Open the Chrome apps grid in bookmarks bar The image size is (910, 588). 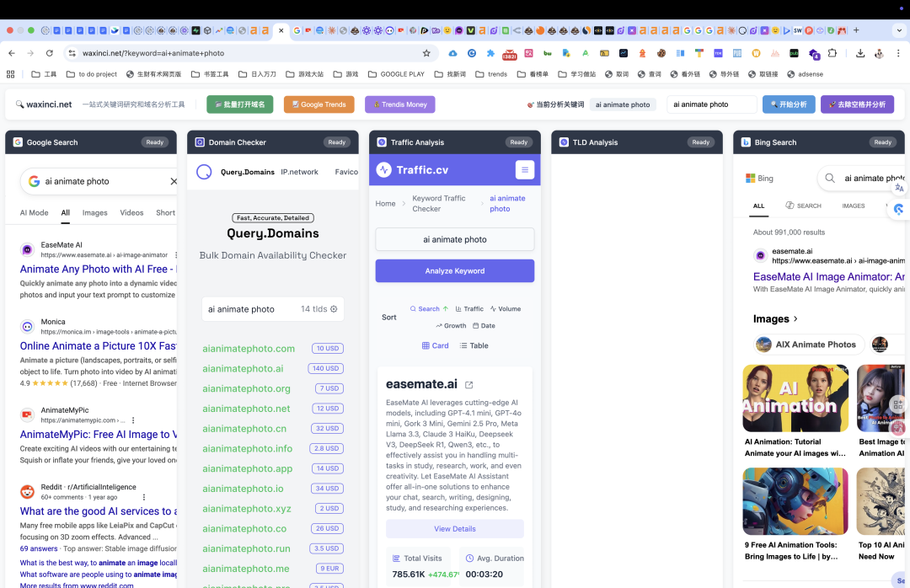pos(10,74)
